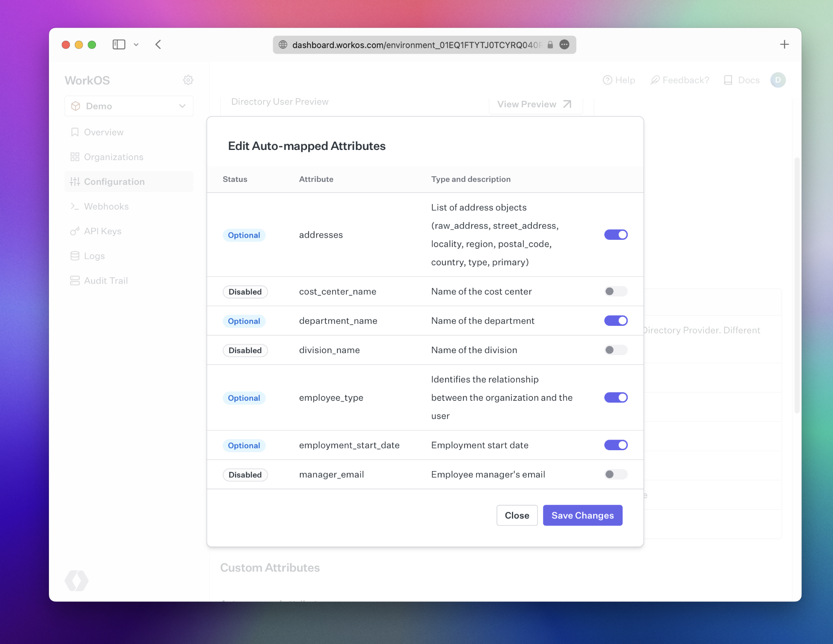Select the Webhooks terminal icon in the sidebar
Viewport: 833px width, 644px height.
click(x=75, y=206)
